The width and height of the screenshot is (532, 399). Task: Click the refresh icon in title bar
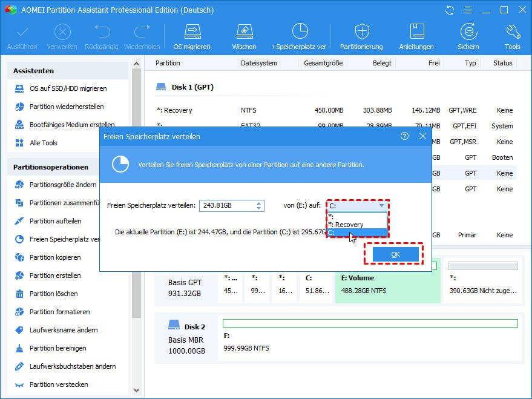pyautogui.click(x=450, y=10)
